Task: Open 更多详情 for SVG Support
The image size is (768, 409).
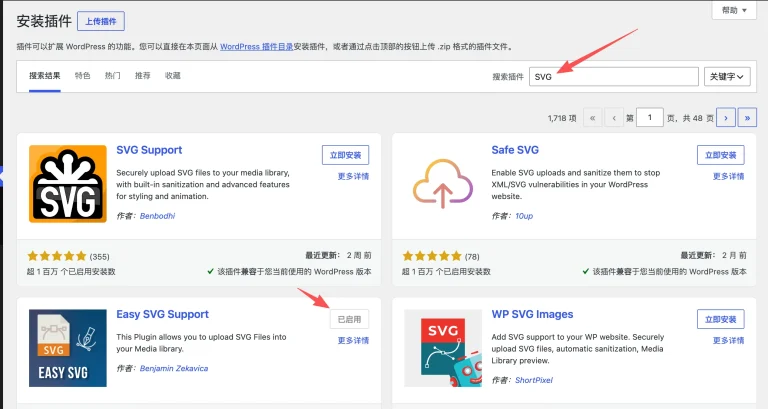Action: (x=353, y=176)
